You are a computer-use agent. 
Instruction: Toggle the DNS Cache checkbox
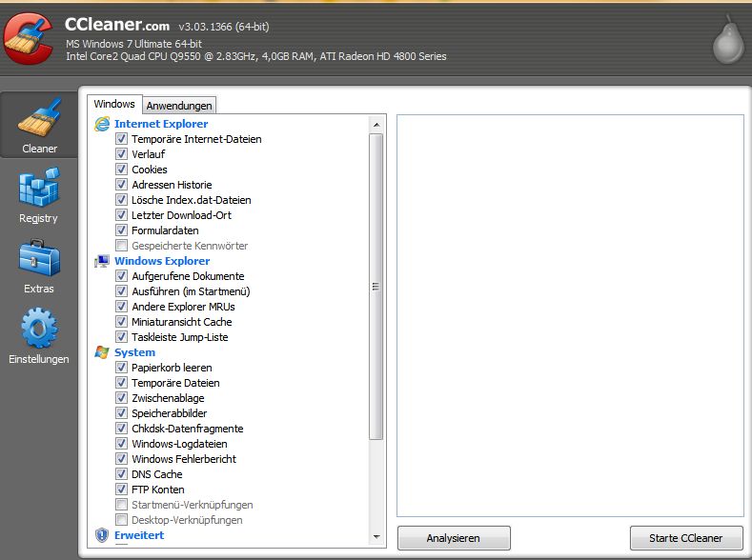click(121, 474)
